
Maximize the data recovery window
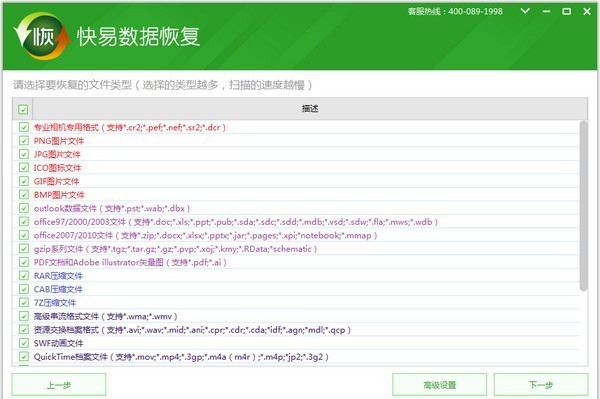click(x=567, y=11)
